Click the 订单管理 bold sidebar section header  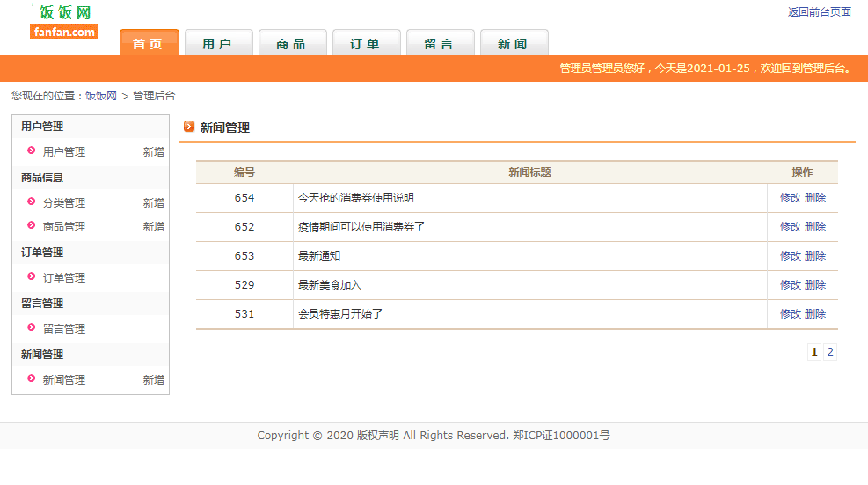point(42,253)
